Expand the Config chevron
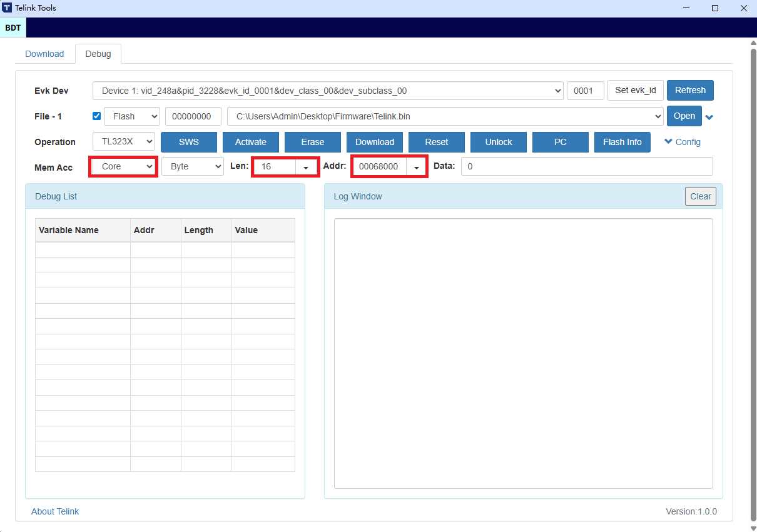Viewport: 757px width, 532px height. tap(668, 142)
